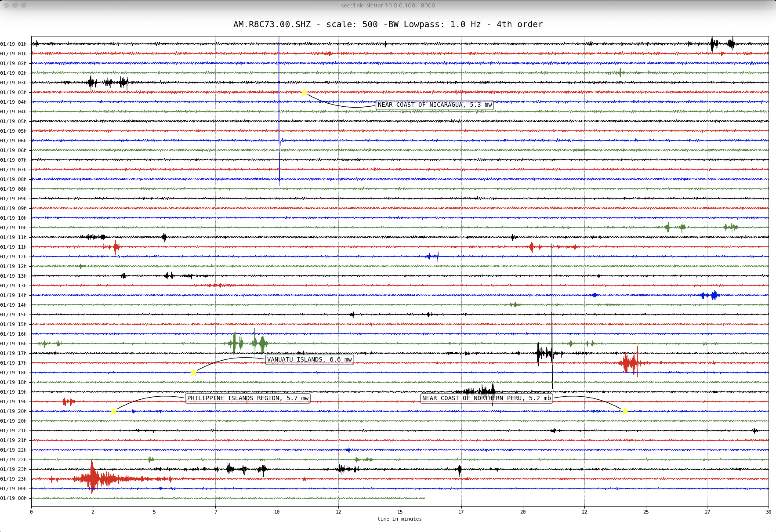
Task: Close the seedlink-plotter window
Action: pos(6,5)
